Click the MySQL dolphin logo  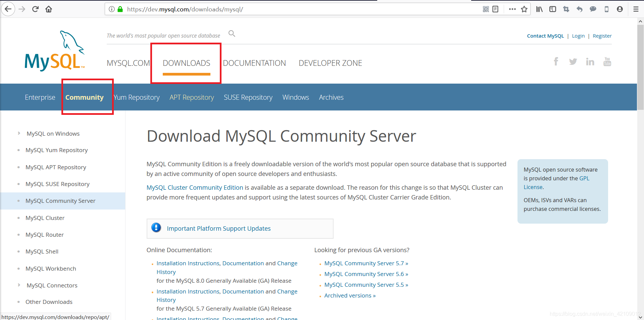(55, 51)
